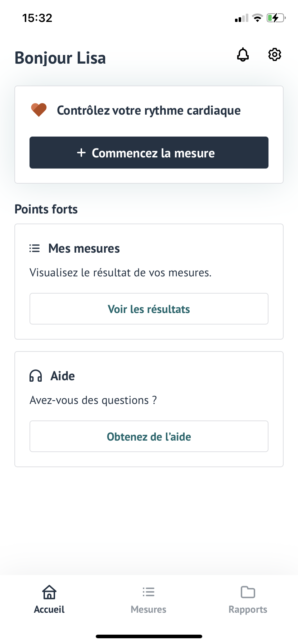Switch to the Mesures tab label

coord(148,609)
